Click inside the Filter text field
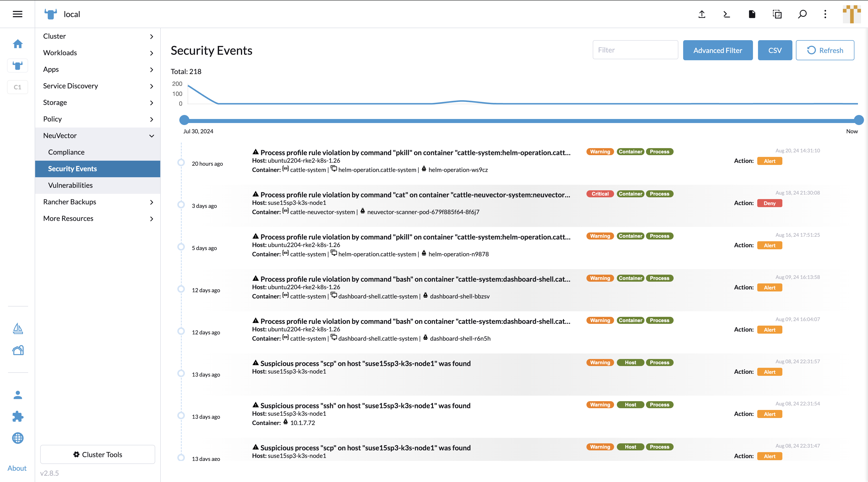The height and width of the screenshot is (482, 868). (635, 49)
